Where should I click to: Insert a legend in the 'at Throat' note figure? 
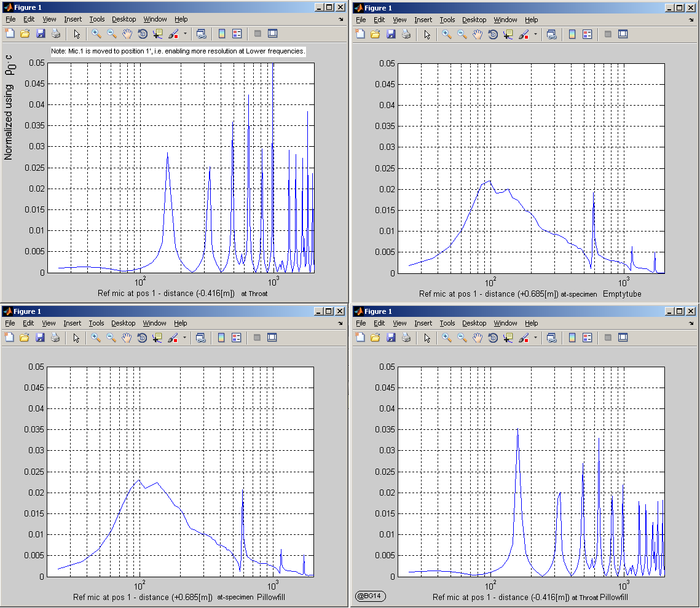click(x=237, y=33)
